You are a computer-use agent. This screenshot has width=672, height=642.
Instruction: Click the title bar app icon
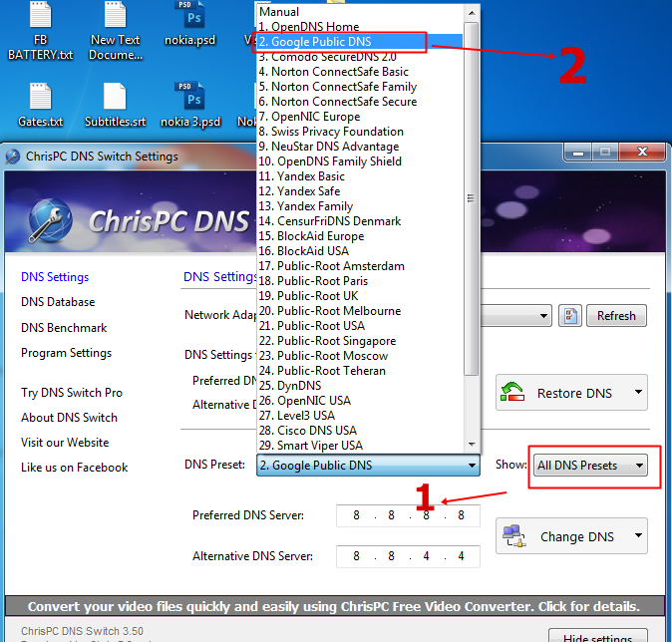[12, 157]
